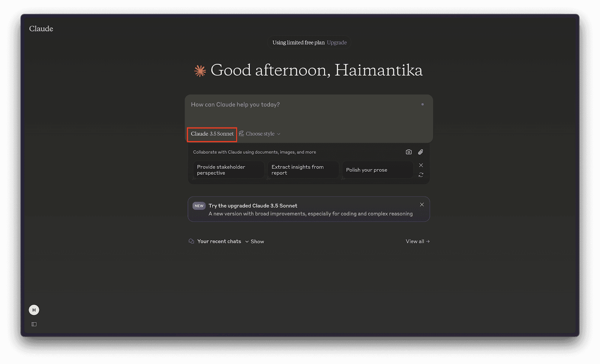Click the paperclip attach file icon
600x364 pixels.
pos(421,152)
